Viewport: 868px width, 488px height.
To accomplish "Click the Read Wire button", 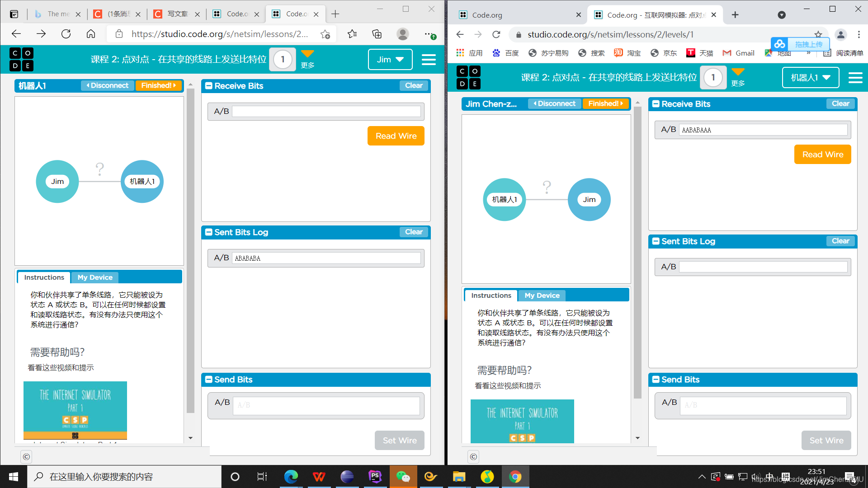I will [x=396, y=136].
